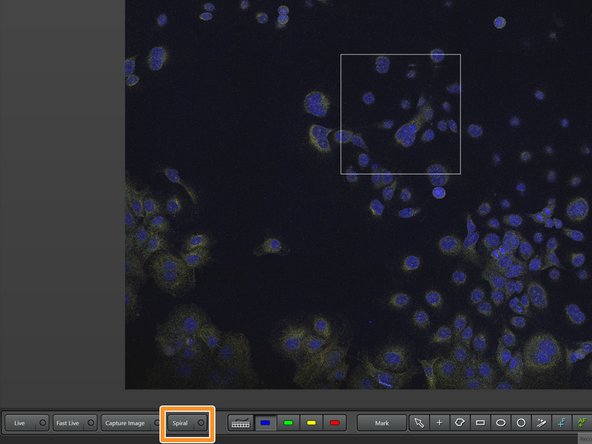This screenshot has height=444, width=592.
Task: Click the green AF autofocus icon
Action: point(582,423)
